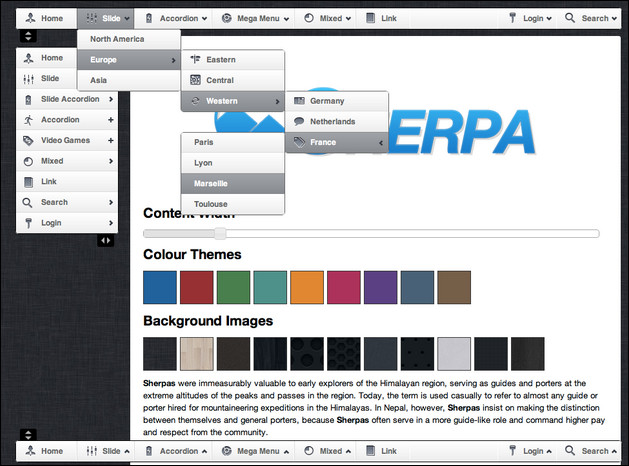Select the light wood background image thumbnail

click(196, 353)
